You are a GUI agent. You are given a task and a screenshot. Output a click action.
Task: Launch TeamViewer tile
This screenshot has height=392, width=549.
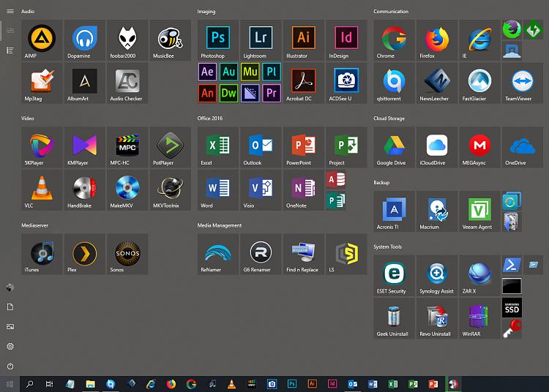pyautogui.click(x=523, y=83)
